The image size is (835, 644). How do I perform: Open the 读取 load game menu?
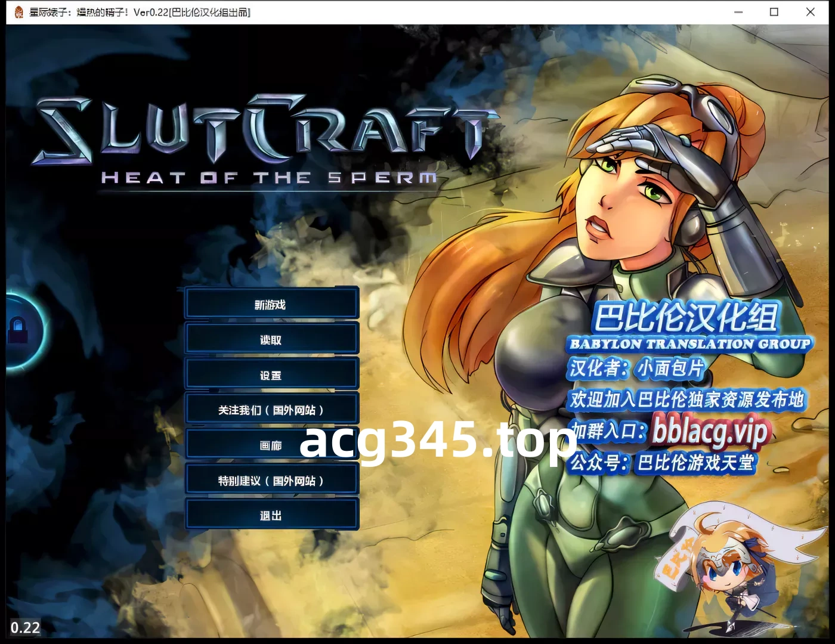(271, 340)
